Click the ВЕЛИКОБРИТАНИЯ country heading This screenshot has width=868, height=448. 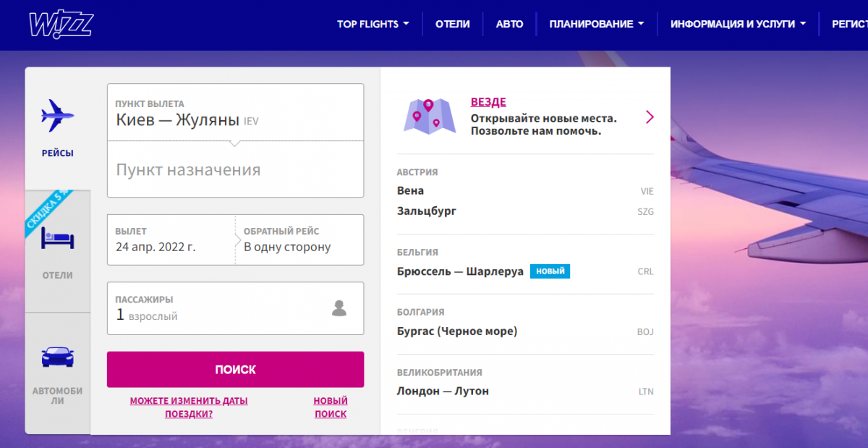439,373
